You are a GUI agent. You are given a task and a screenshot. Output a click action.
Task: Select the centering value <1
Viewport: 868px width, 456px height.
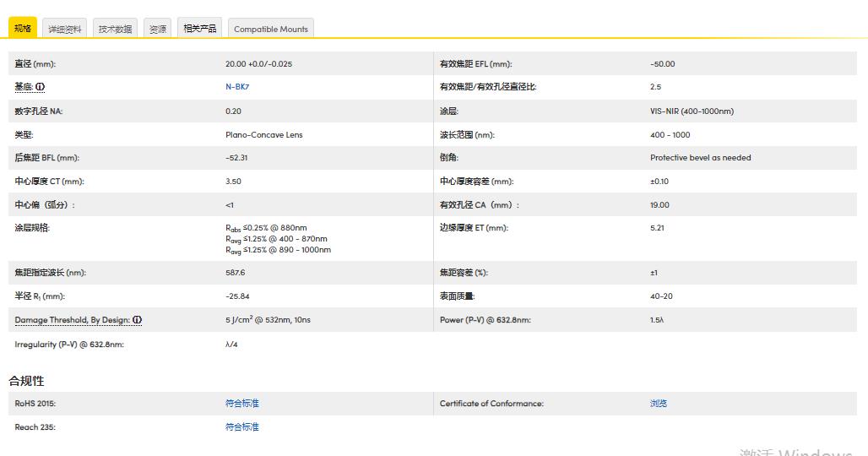230,205
